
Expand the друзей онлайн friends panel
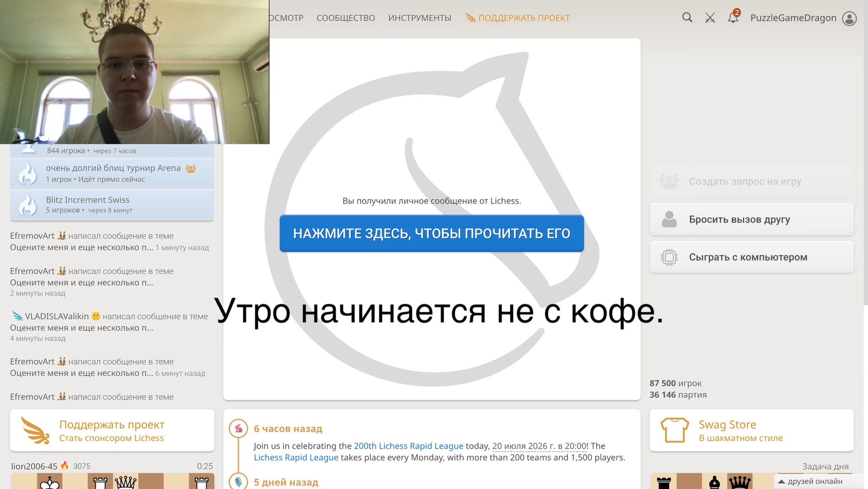click(815, 481)
